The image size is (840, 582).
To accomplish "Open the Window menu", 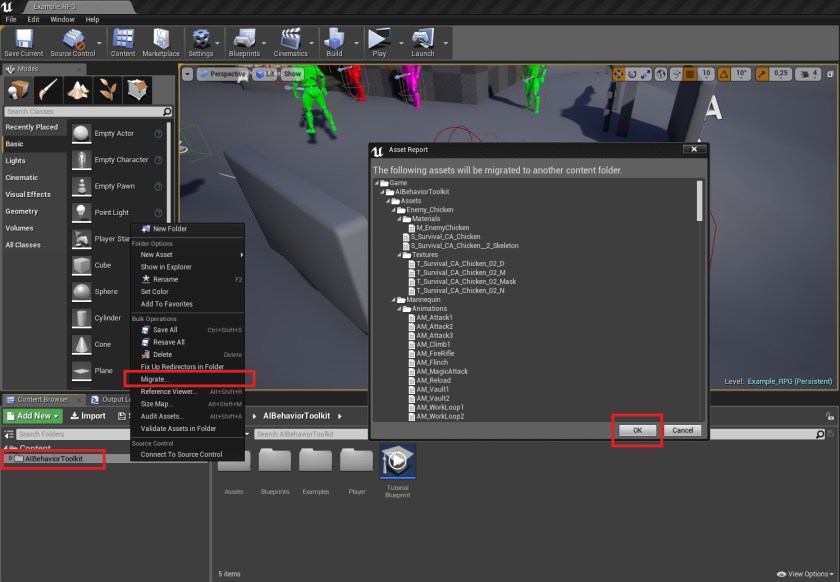I will coord(61,19).
